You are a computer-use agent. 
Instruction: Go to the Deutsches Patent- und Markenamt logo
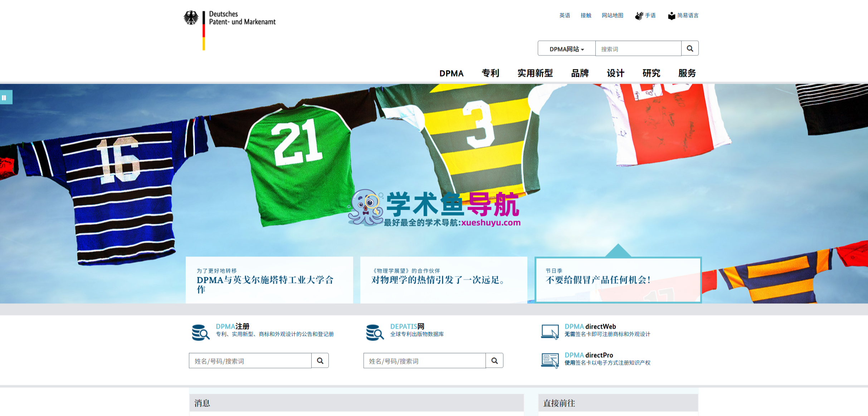[x=230, y=30]
